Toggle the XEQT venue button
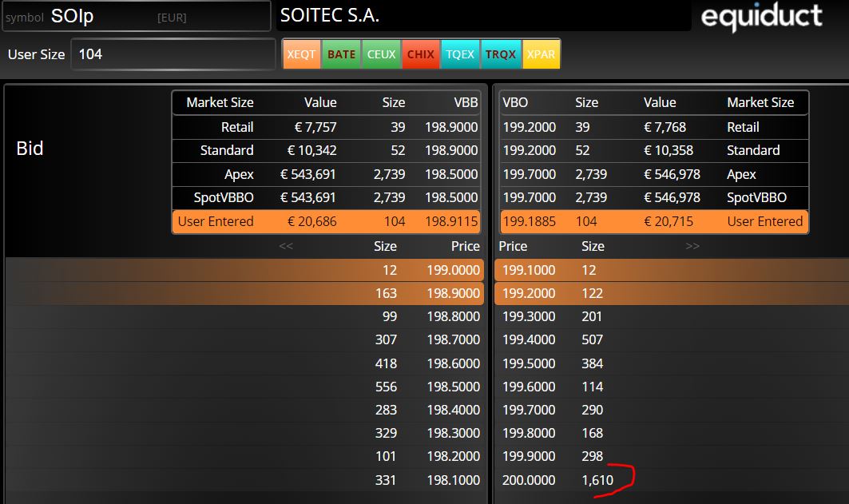 click(x=302, y=54)
